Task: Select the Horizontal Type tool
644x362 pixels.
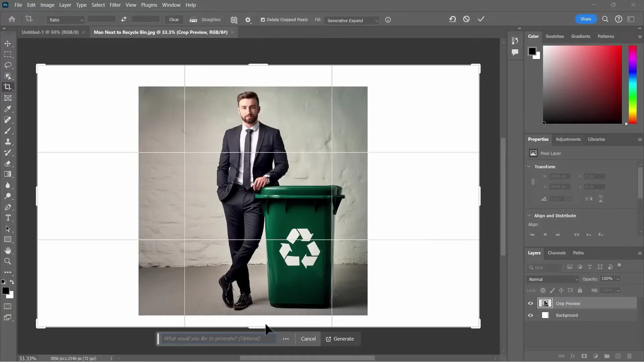Action: [x=8, y=218]
